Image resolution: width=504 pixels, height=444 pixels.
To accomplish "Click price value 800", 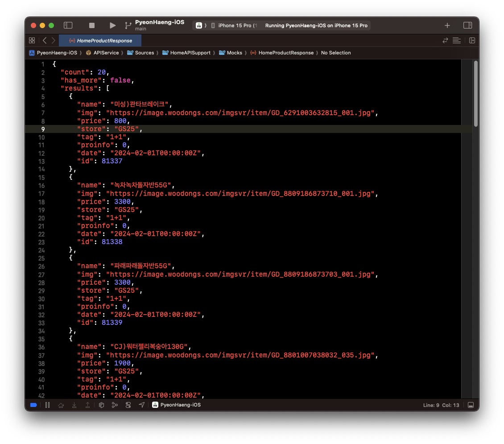I will [120, 121].
